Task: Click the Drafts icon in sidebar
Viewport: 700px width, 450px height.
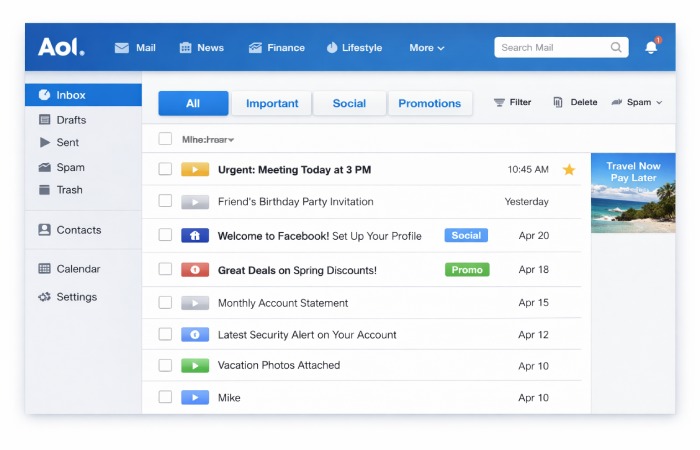Action: click(45, 120)
